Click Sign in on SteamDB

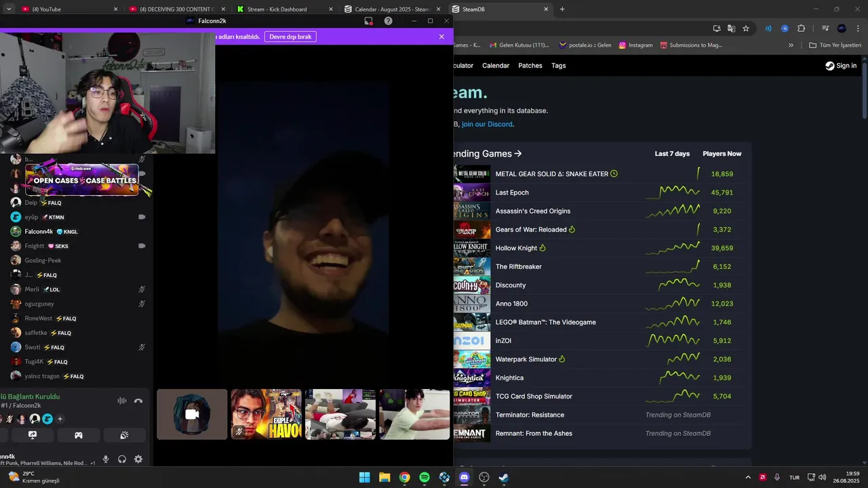tap(841, 66)
